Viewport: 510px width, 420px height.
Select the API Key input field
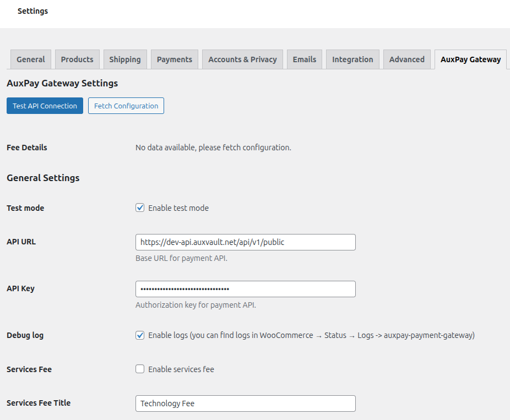pos(245,289)
